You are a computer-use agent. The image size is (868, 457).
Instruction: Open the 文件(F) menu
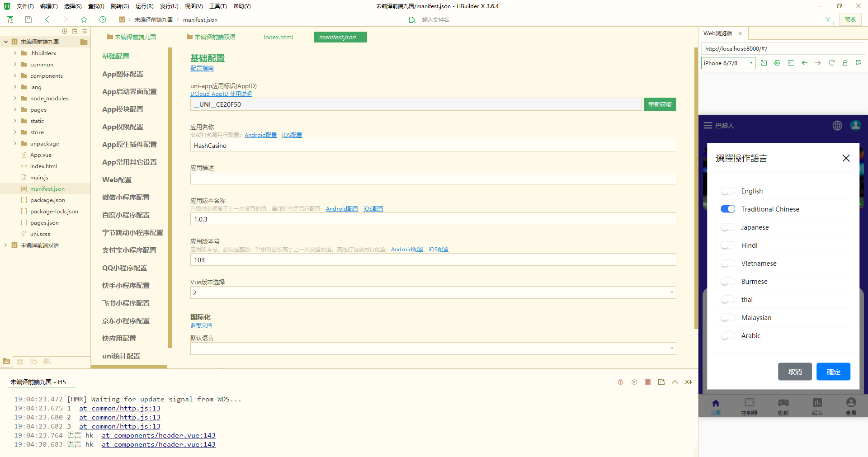point(25,6)
